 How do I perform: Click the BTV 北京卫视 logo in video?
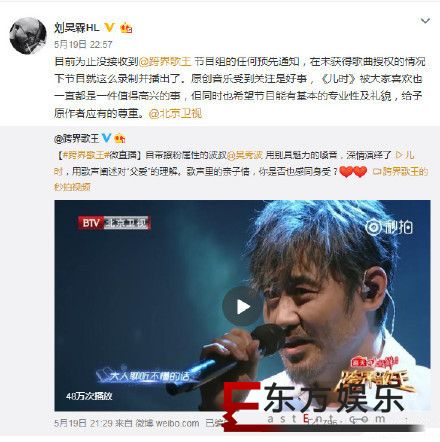[114, 223]
